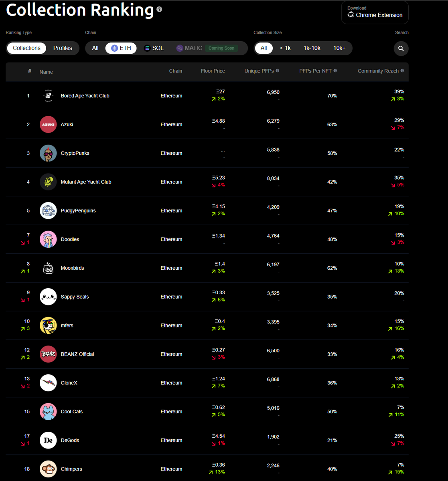448x481 pixels.
Task: Open BEANZ Official name link
Action: coord(77,354)
